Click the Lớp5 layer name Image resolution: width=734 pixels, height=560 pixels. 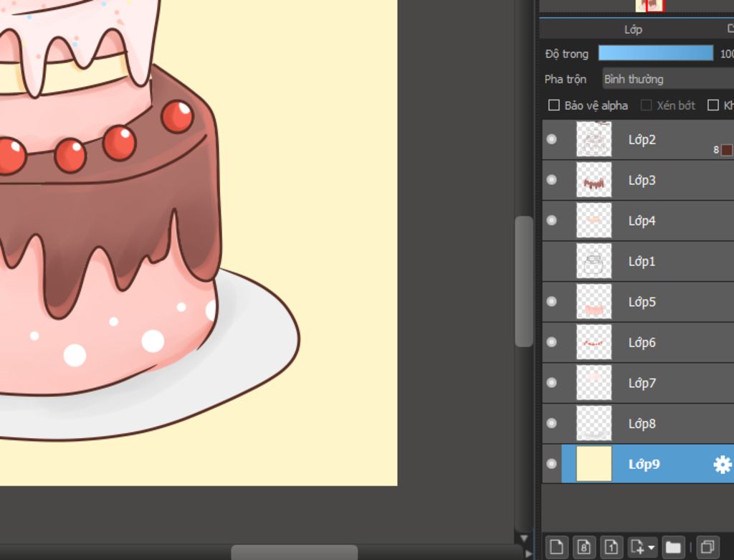pyautogui.click(x=642, y=302)
